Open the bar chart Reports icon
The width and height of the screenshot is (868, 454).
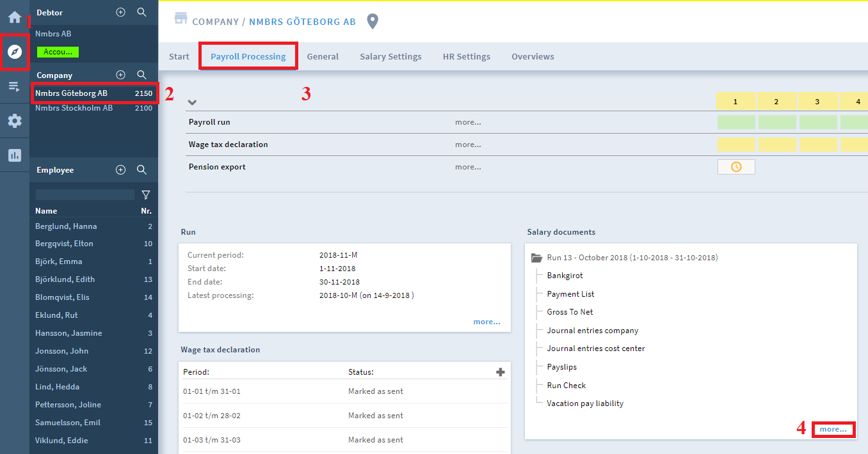point(14,155)
